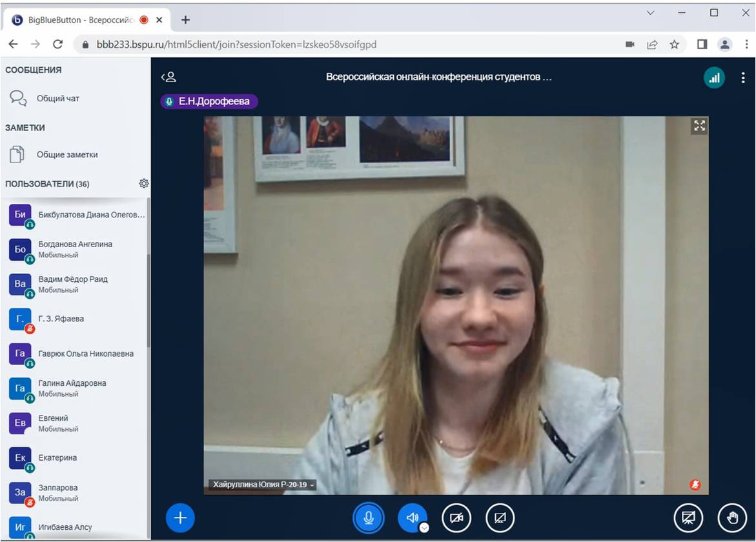
Task: Open the users list settings gear
Action: (x=143, y=184)
